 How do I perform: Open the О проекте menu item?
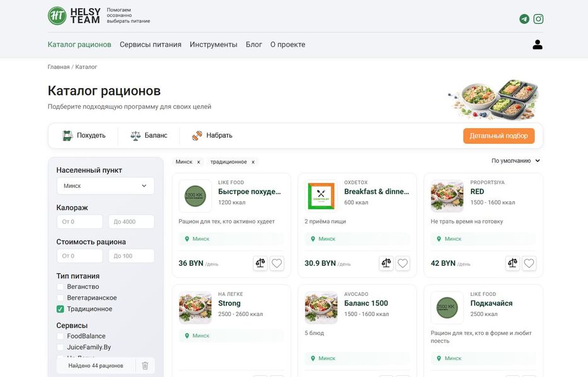pos(287,45)
